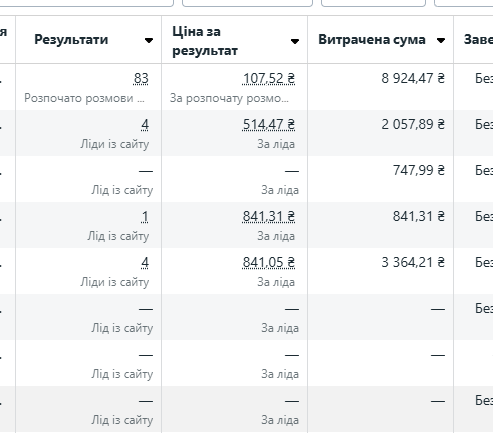
Task: Open the Витрачена сума column dropdown arrow
Action: [x=441, y=40]
